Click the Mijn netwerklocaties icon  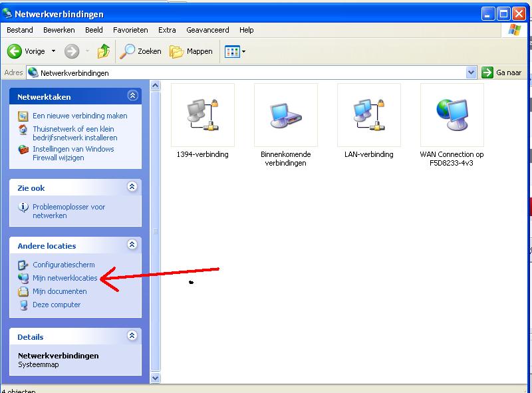(23, 278)
